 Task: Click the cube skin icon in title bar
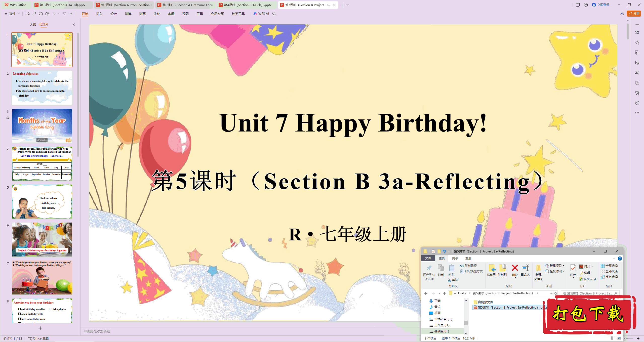pyautogui.click(x=586, y=5)
